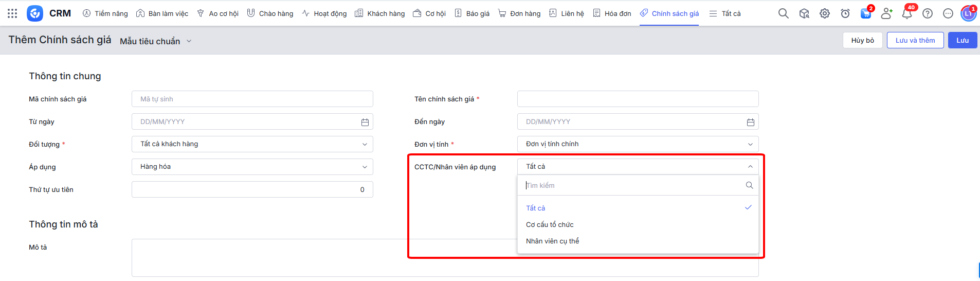Open calendar picker for Đến ngày
The image size is (980, 281).
[x=750, y=122]
